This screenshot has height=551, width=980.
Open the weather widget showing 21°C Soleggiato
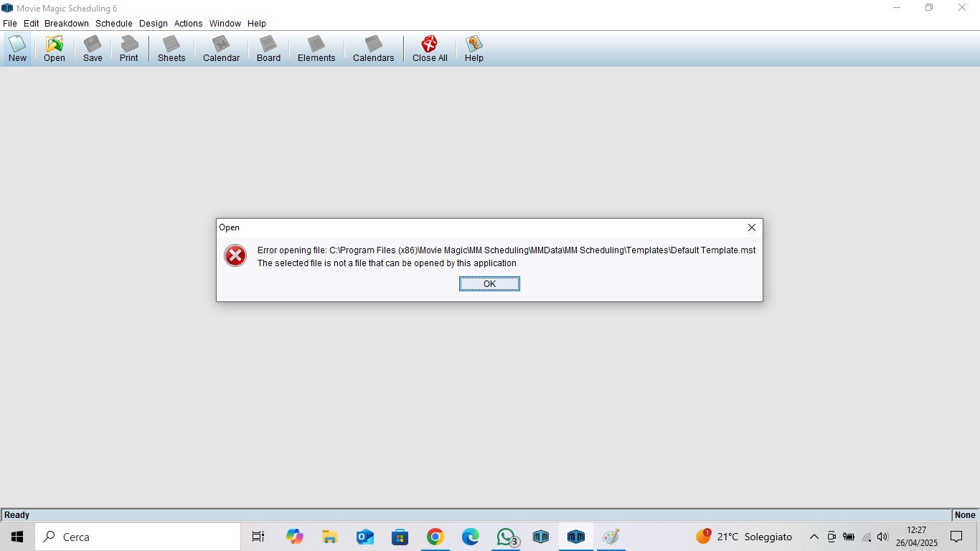[745, 537]
